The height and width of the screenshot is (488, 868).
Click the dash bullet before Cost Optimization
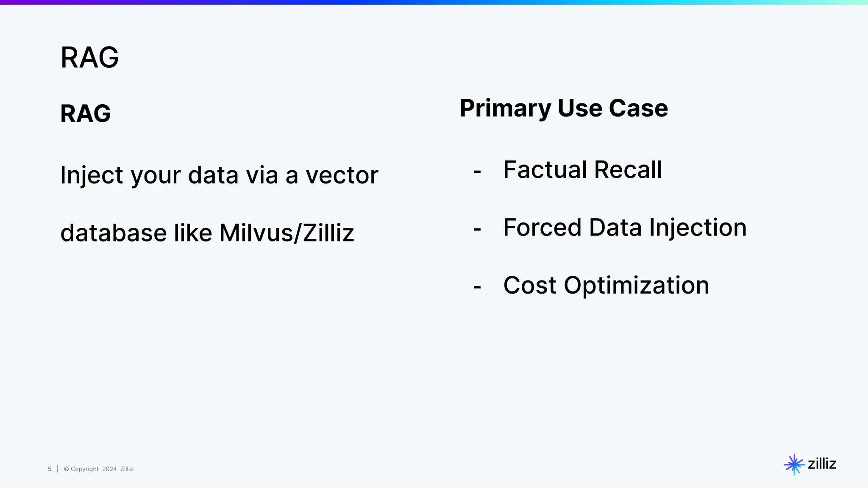[x=477, y=287]
